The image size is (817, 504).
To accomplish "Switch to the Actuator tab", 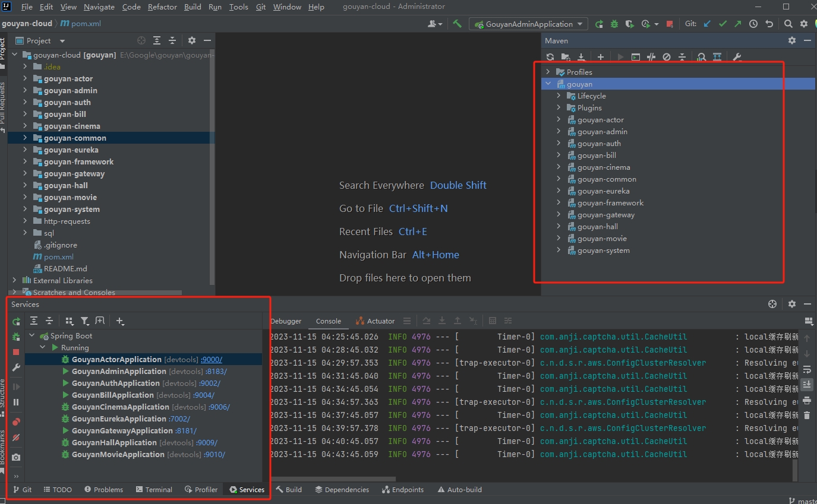I will point(375,321).
